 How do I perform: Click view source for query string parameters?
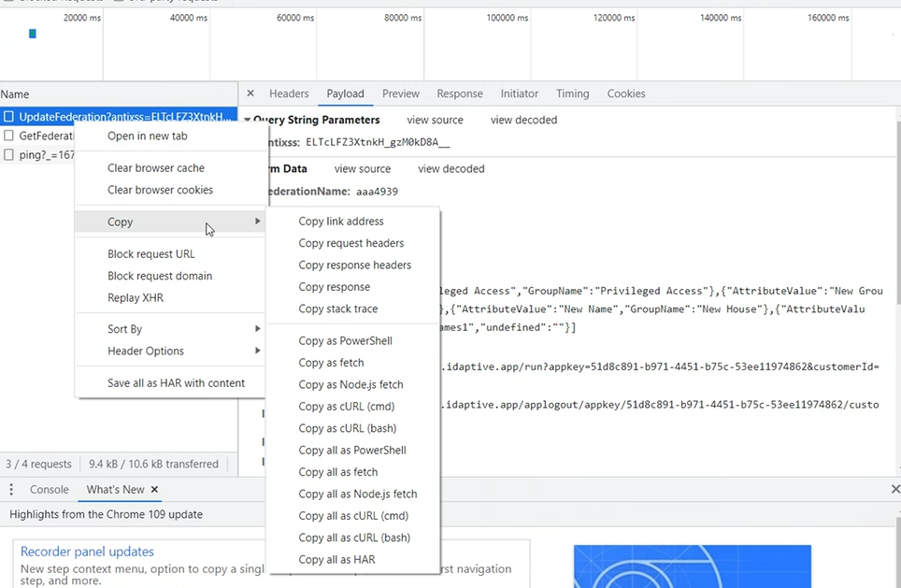[x=435, y=120]
